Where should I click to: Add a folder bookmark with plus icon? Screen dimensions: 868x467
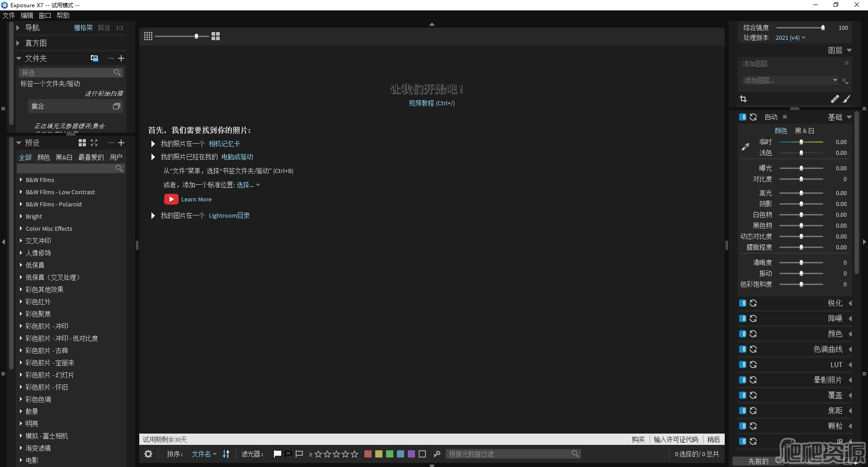121,58
